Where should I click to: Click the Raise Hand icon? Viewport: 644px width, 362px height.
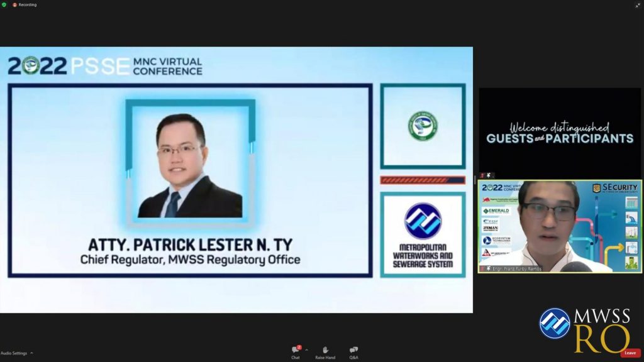tap(325, 350)
